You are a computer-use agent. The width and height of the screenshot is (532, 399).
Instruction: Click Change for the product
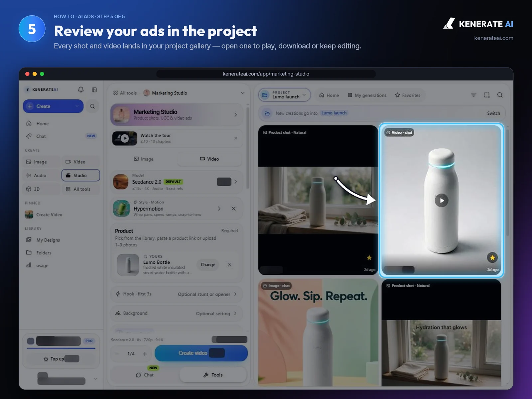tap(208, 265)
